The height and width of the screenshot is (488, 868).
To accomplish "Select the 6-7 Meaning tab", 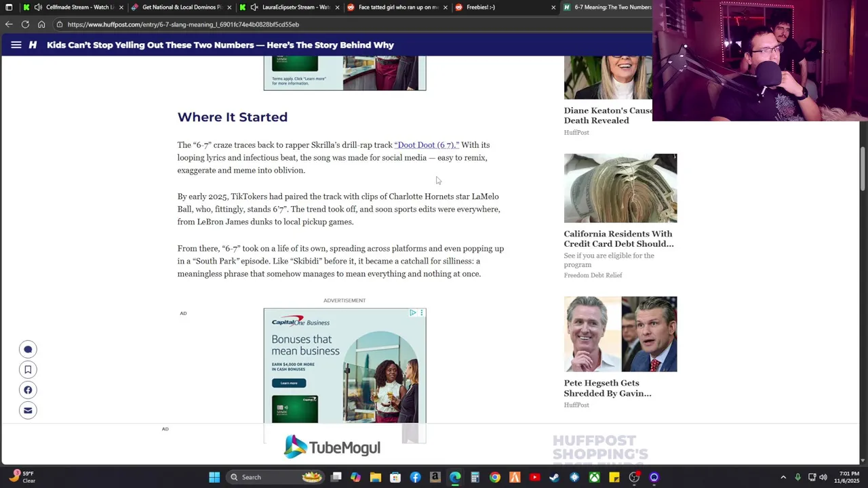I will click(x=607, y=7).
